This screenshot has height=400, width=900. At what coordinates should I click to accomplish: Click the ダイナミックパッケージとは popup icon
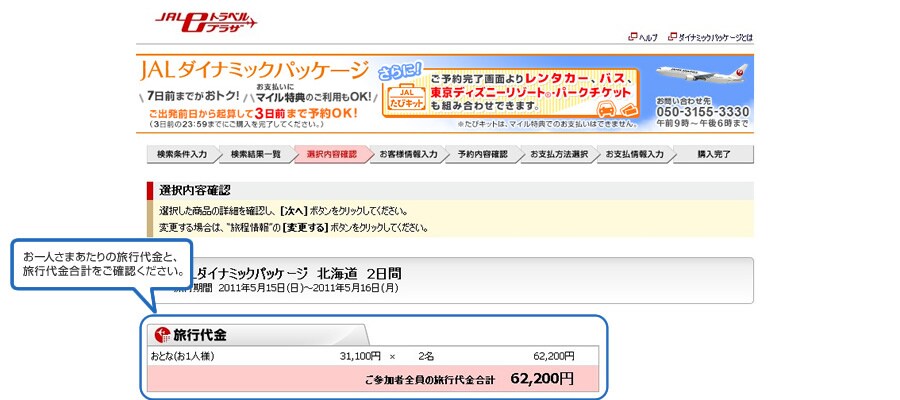tap(670, 37)
